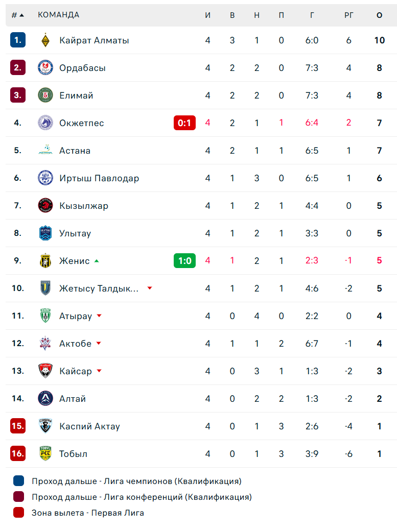Click the Каспий Актау club crest
The width and height of the screenshot is (397, 532).
[45, 426]
